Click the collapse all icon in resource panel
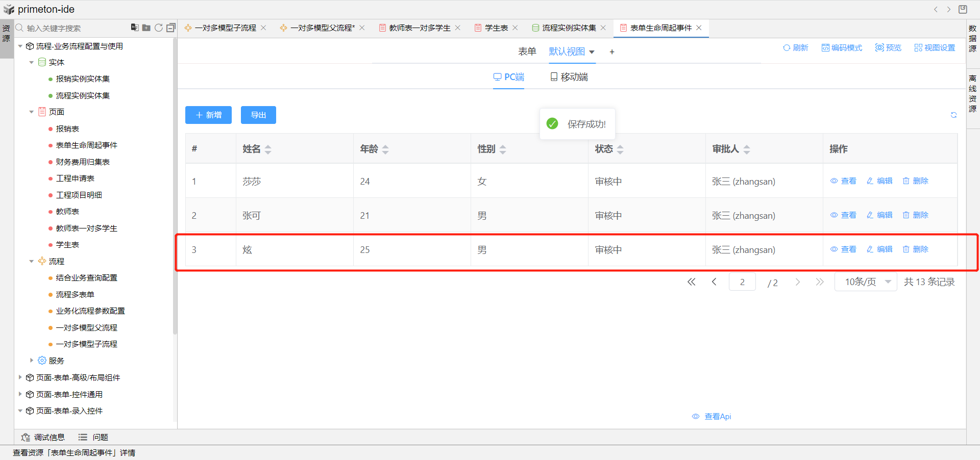Image resolution: width=980 pixels, height=460 pixels. (x=171, y=28)
